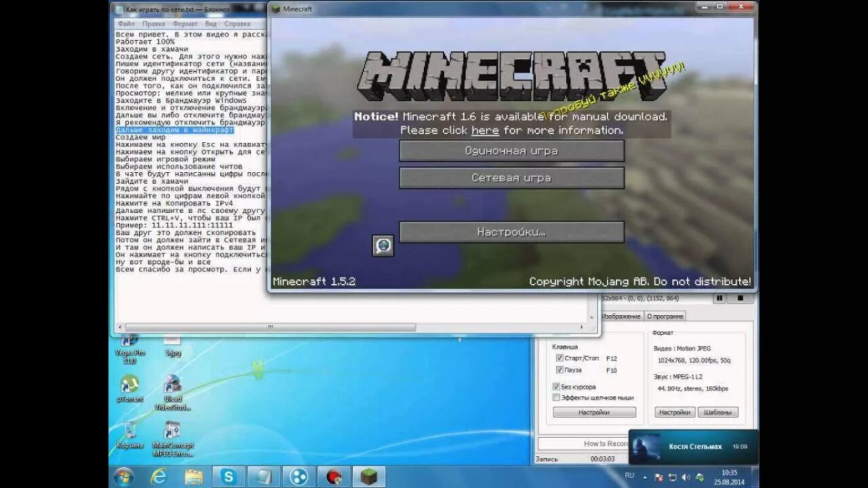The height and width of the screenshot is (488, 868).
Task: Click the left Настройки button under Клавиша
Action: [x=594, y=412]
